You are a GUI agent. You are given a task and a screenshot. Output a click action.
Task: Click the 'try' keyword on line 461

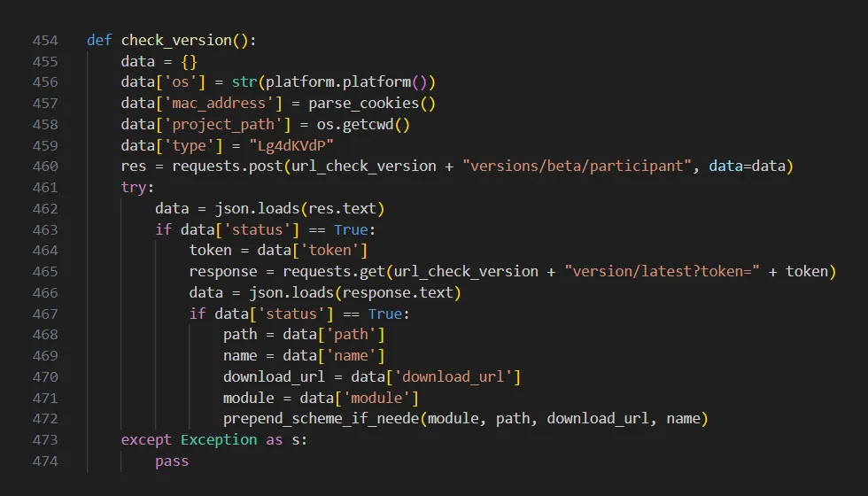pyautogui.click(x=134, y=188)
